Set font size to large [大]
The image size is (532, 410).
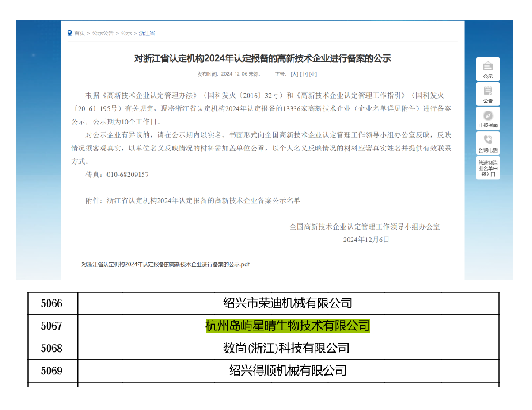pos(294,74)
